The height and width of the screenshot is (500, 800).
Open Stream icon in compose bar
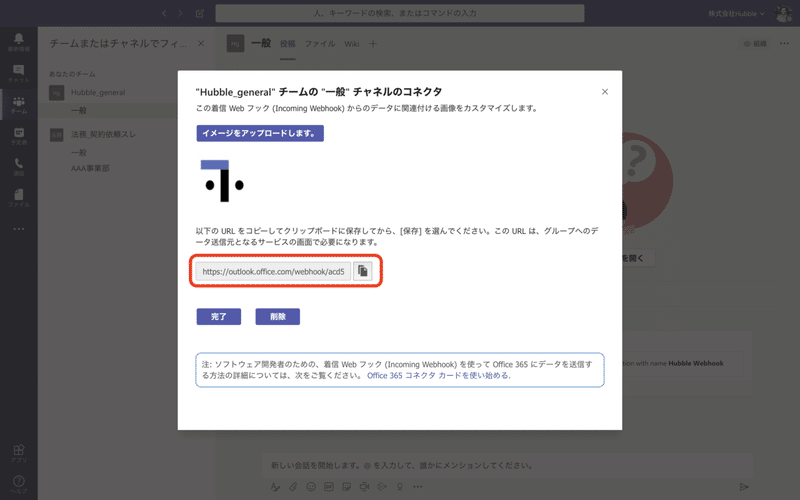tap(382, 487)
